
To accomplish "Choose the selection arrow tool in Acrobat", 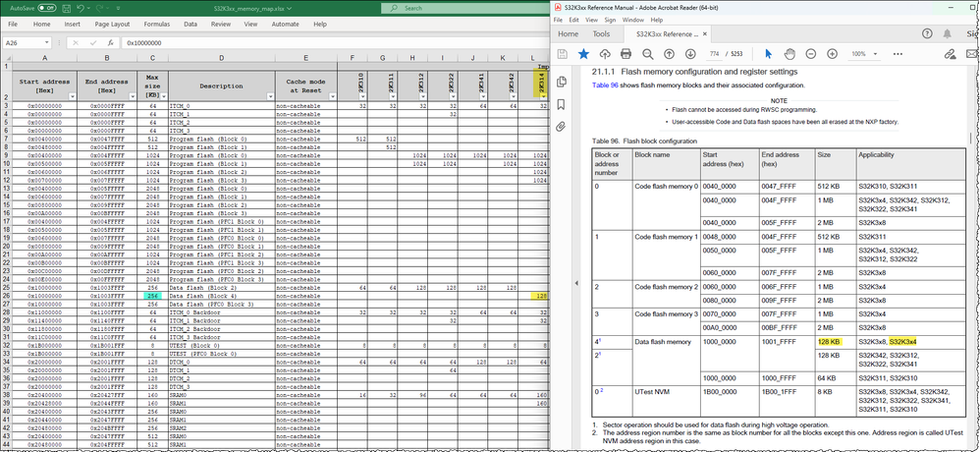I will [x=768, y=54].
